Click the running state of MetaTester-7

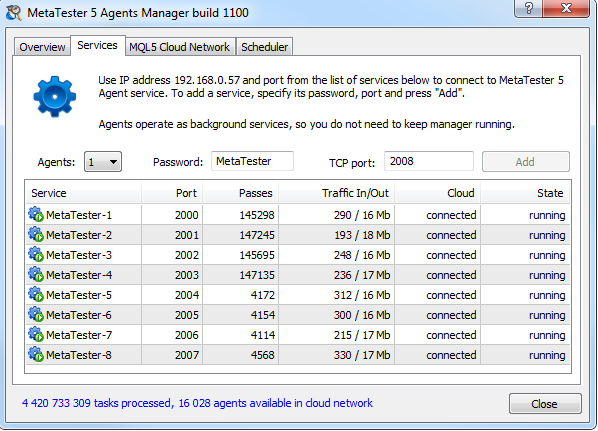pos(547,335)
